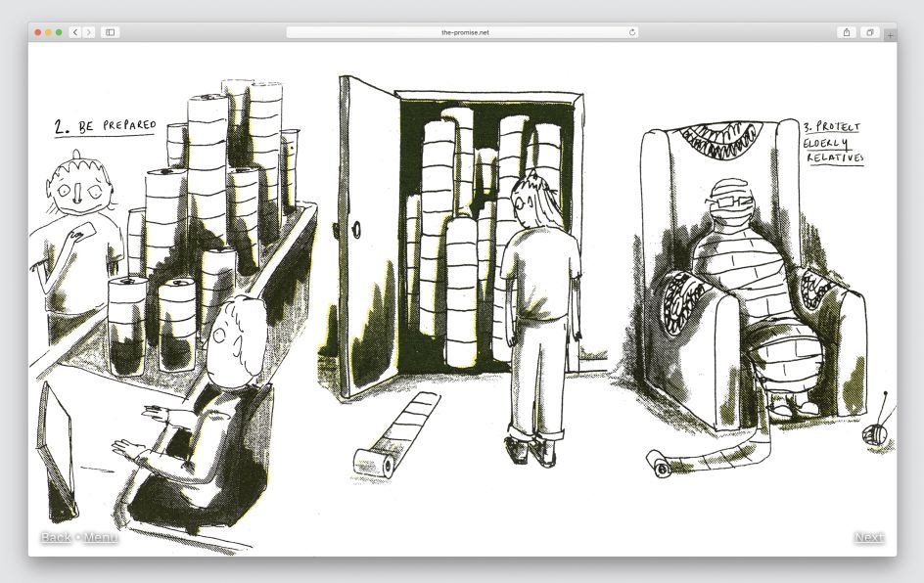
Task: Open a new tab with plus button
Action: (890, 35)
